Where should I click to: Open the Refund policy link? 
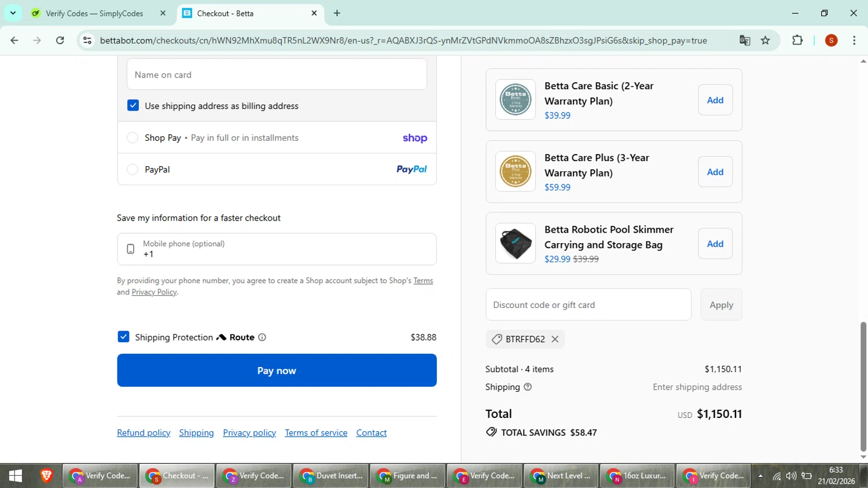(x=144, y=433)
